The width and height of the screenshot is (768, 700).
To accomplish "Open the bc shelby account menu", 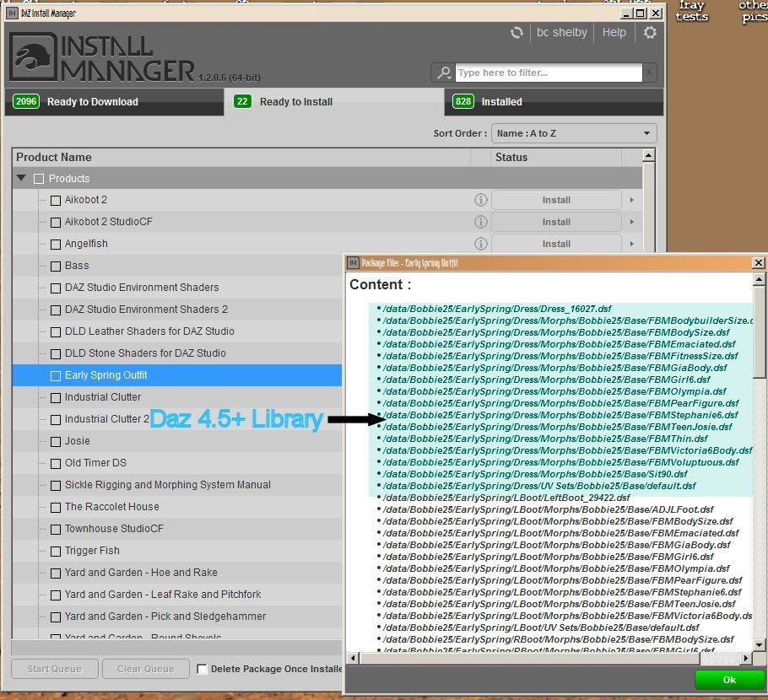I will tap(561, 32).
